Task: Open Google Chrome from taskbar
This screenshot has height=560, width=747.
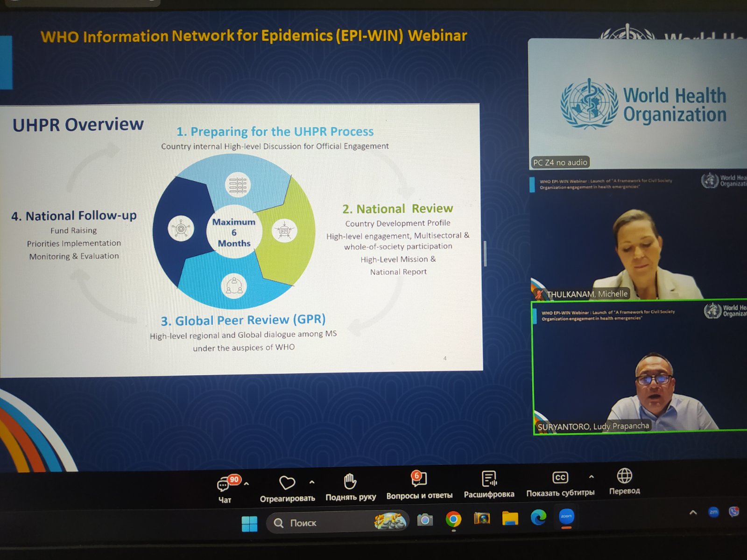Action: 453,519
